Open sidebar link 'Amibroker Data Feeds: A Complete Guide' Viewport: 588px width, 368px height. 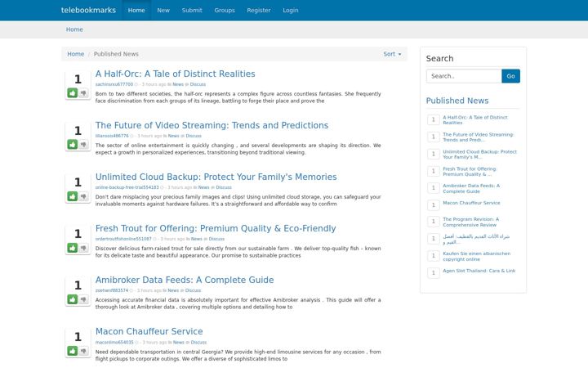point(471,189)
